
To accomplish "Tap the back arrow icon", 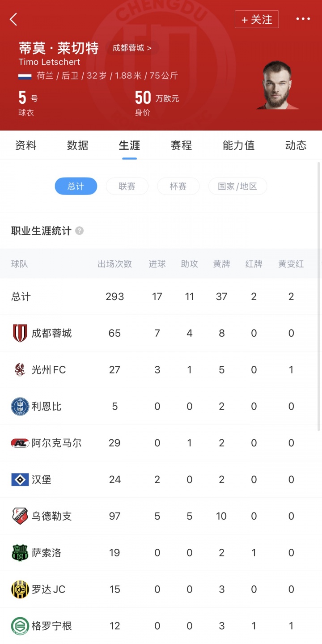I will [13, 19].
